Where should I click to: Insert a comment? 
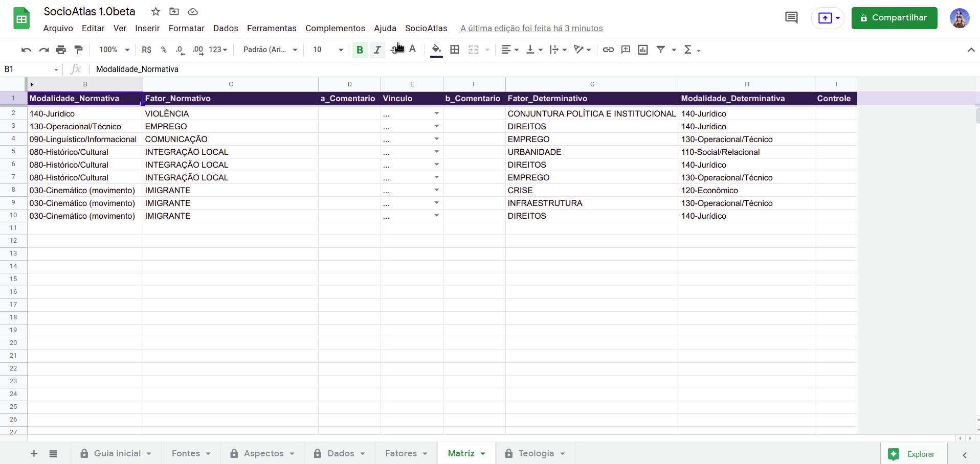click(x=626, y=50)
